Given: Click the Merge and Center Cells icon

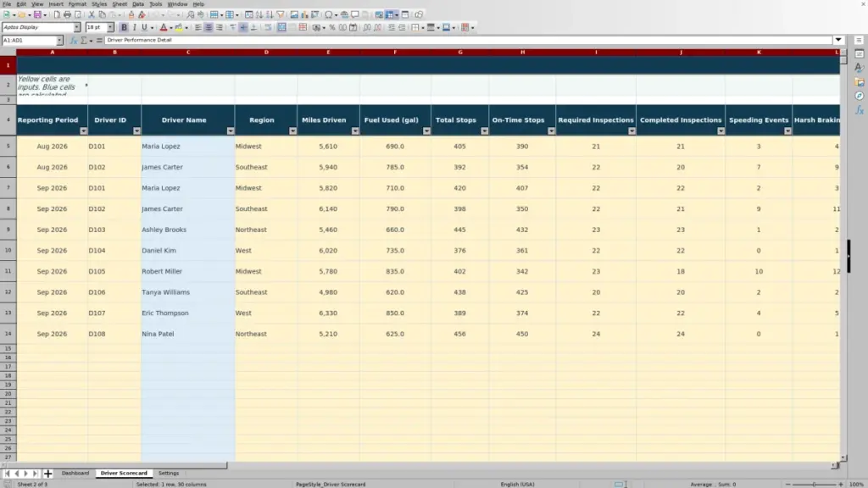Looking at the screenshot, I should click(281, 27).
